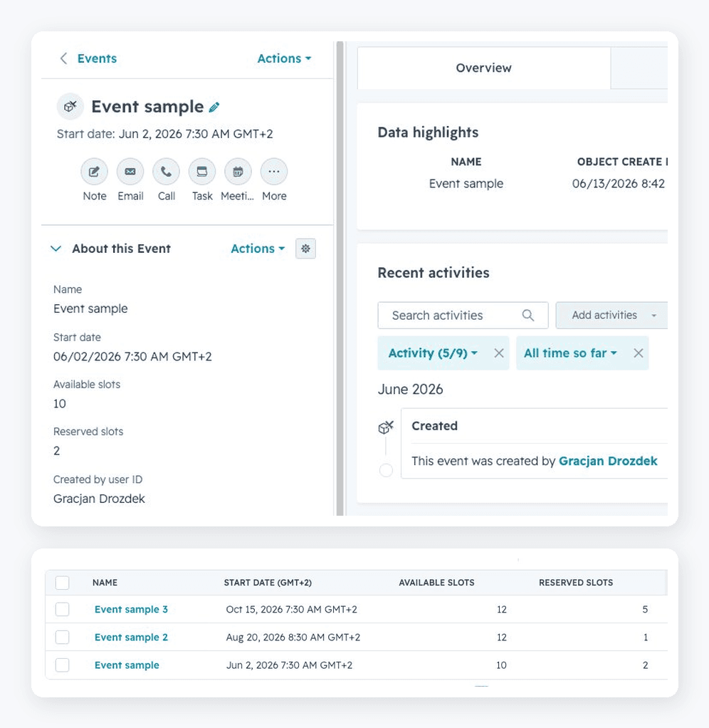Remove the All time so far filter X
Viewport: 709px width, 728px height.
coord(639,353)
